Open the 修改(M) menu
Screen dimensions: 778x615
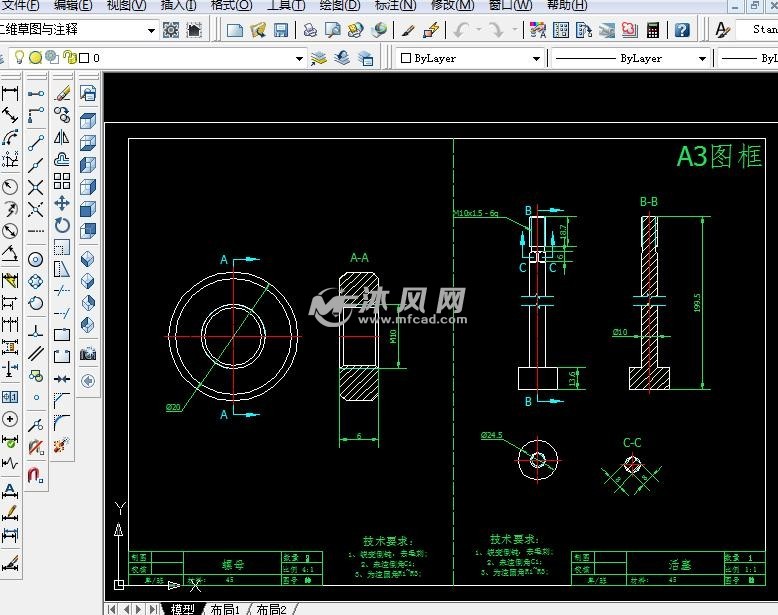[x=452, y=5]
